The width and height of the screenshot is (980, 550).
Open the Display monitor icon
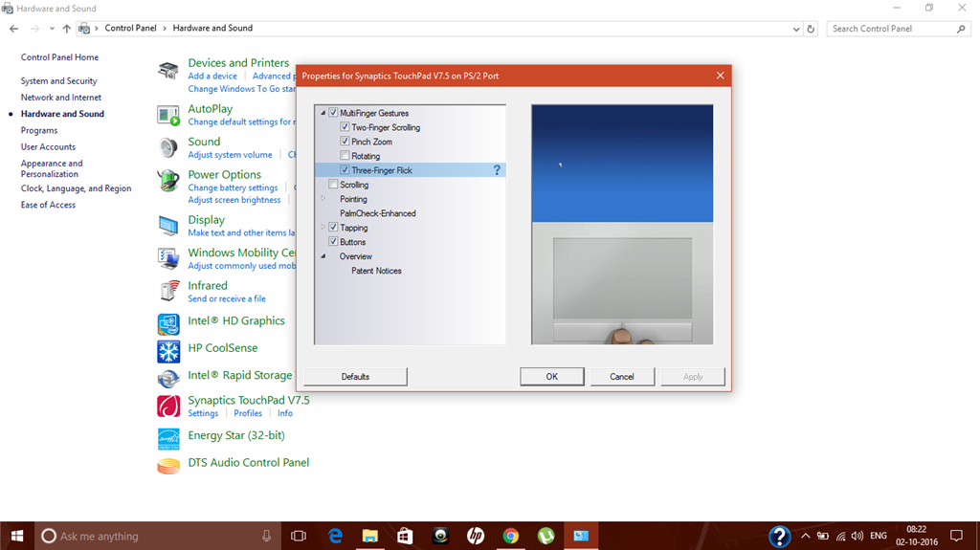pos(168,226)
